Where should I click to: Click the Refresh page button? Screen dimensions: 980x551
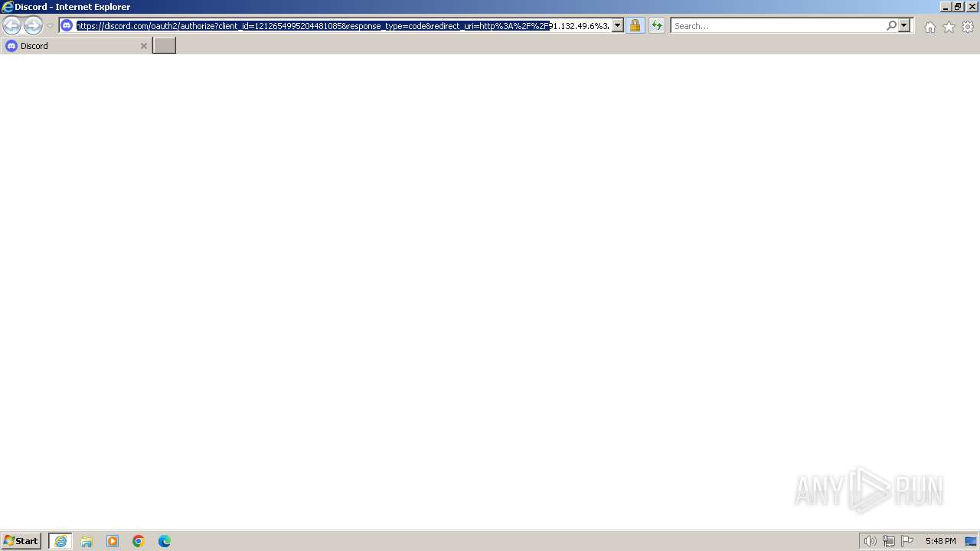coord(656,26)
